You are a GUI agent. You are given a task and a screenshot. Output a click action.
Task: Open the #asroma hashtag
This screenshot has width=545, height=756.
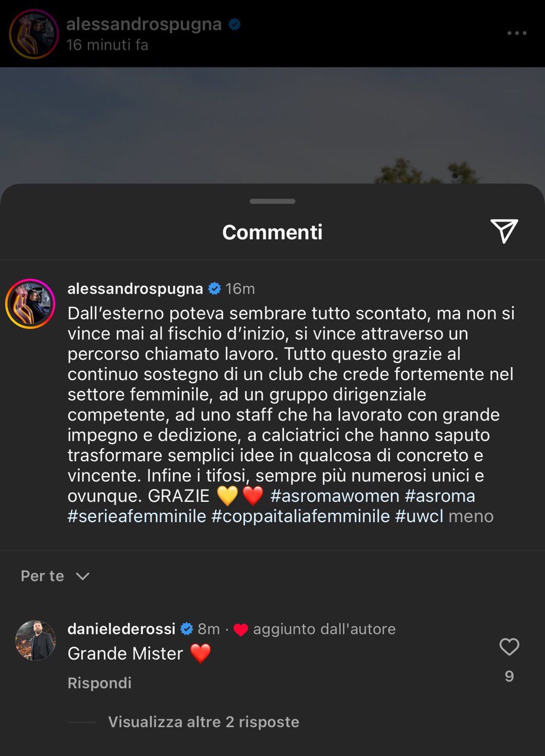pyautogui.click(x=440, y=496)
